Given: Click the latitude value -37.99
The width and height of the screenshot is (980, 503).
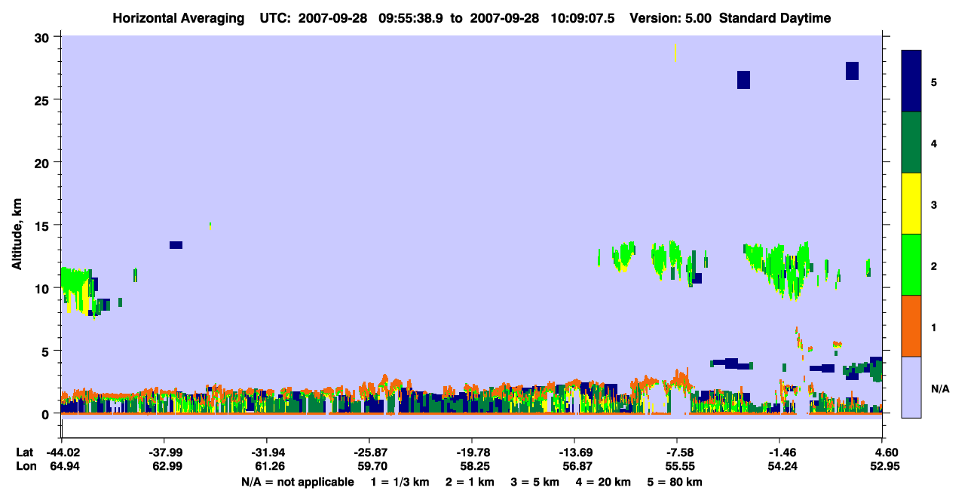Looking at the screenshot, I should click(164, 452).
